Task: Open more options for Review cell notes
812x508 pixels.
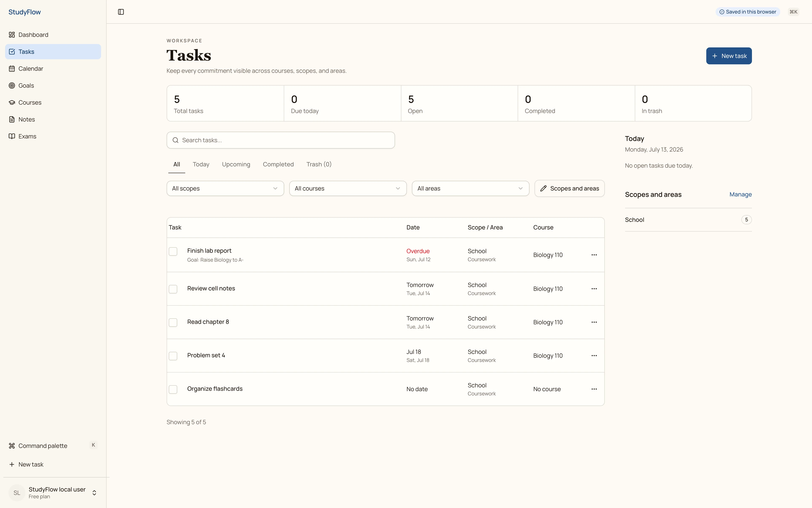Action: click(x=594, y=289)
